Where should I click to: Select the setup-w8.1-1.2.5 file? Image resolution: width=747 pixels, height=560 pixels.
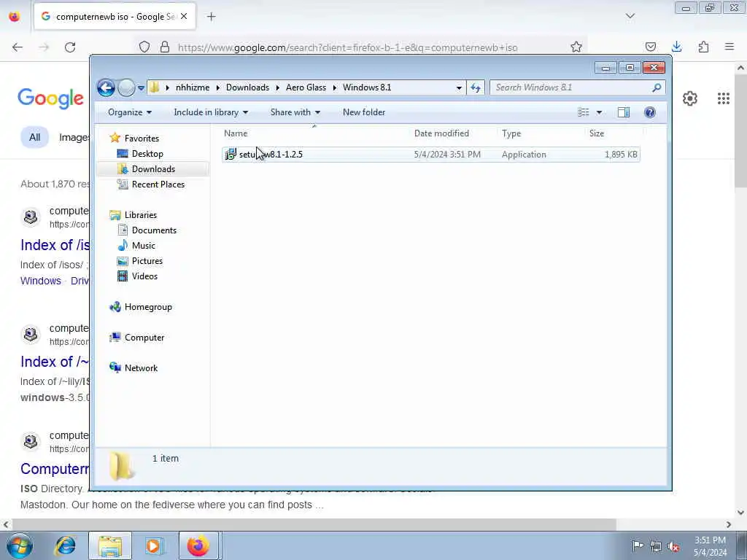click(430, 155)
